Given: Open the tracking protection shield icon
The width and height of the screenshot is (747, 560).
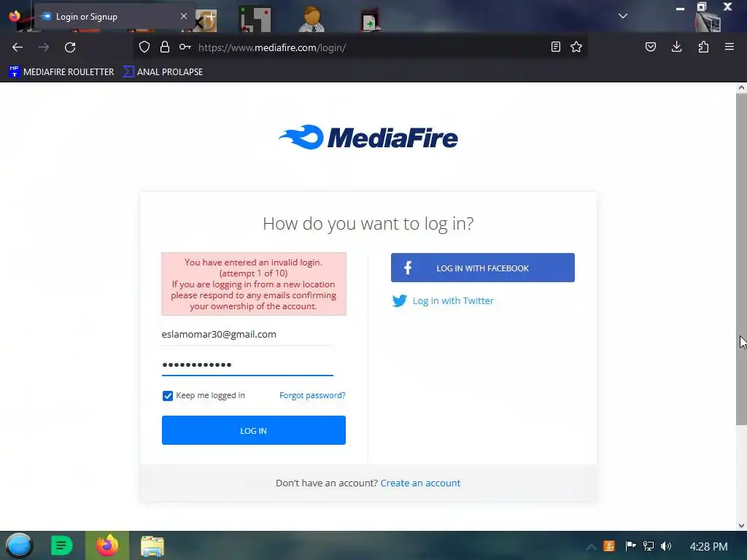Looking at the screenshot, I should tap(144, 47).
